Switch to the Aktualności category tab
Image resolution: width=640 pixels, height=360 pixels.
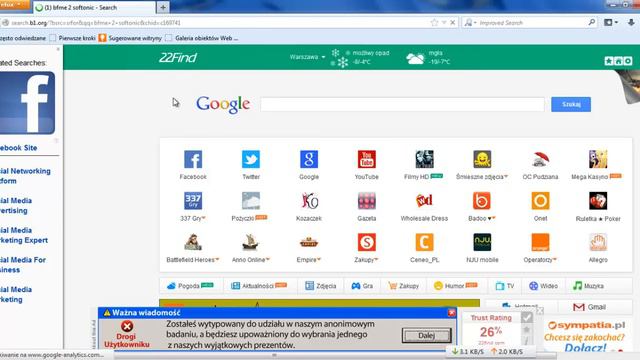tap(259, 286)
